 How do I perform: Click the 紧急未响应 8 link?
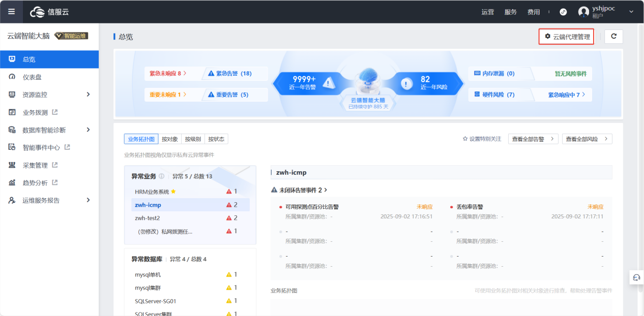pos(168,73)
